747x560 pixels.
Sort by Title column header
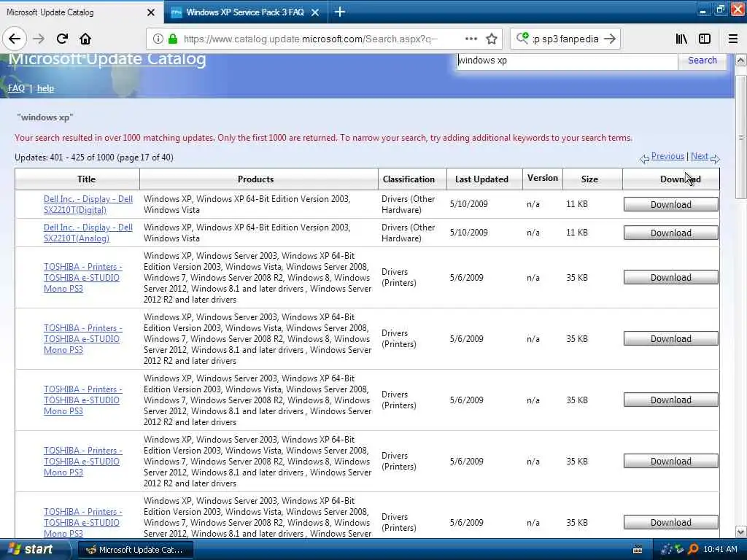coord(86,179)
